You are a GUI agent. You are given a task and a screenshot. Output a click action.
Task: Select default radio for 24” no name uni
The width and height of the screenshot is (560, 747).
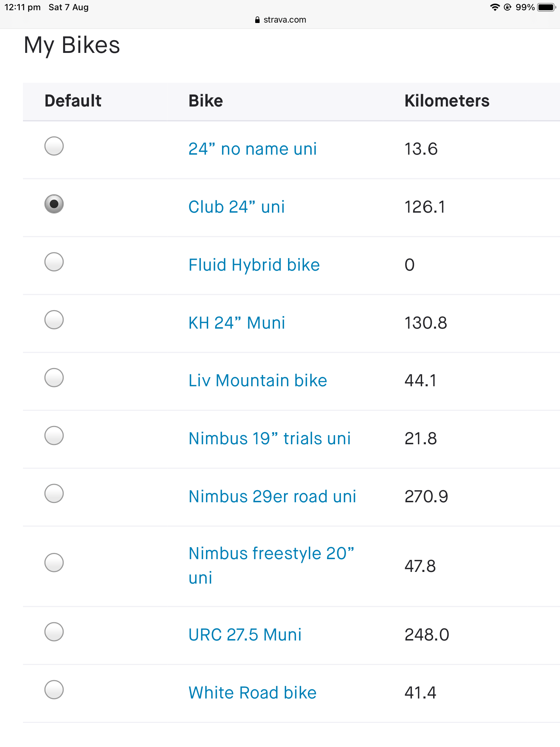(x=54, y=146)
